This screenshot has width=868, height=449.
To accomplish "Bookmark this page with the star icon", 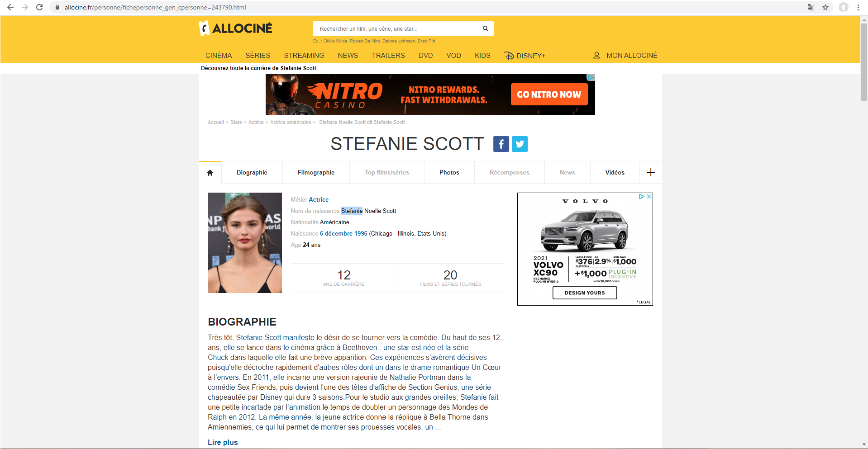I will [x=825, y=7].
